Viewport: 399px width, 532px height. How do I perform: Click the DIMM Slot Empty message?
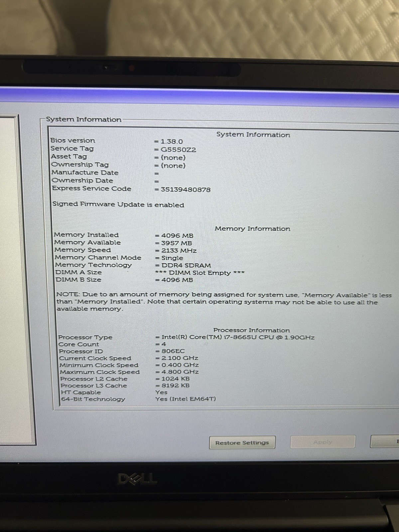point(200,273)
